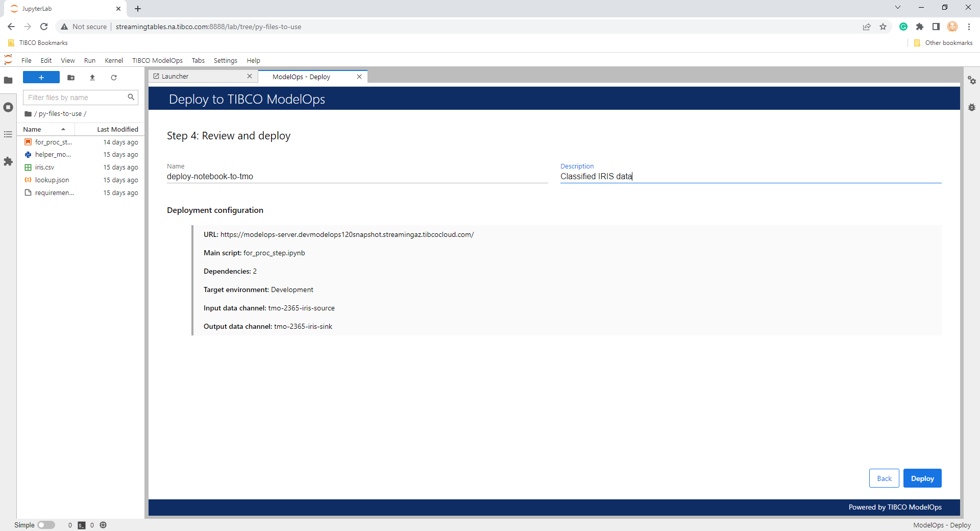Open the Table of Contents sidebar panel

pyautogui.click(x=8, y=134)
